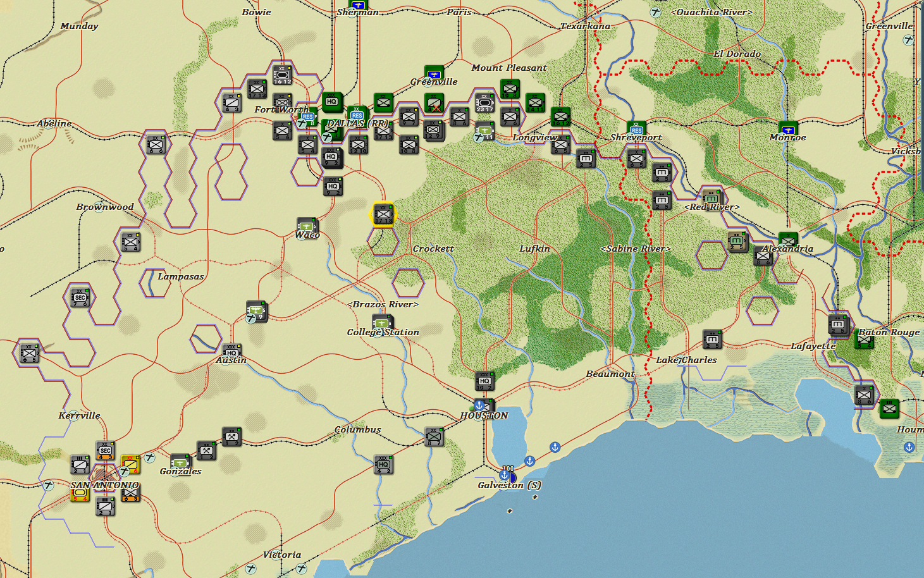Select the yellow 5-4 armored unit at San Antonio
Screen dimensions: 924x578
(x=80, y=493)
